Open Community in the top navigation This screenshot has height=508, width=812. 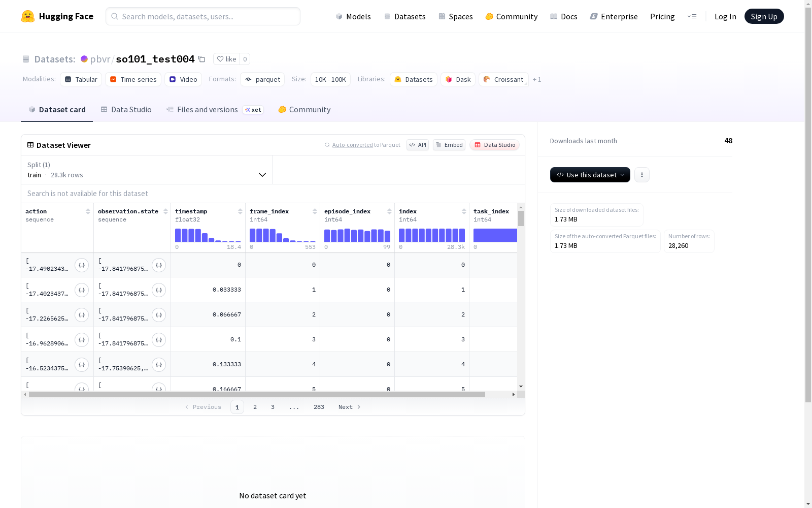511,16
